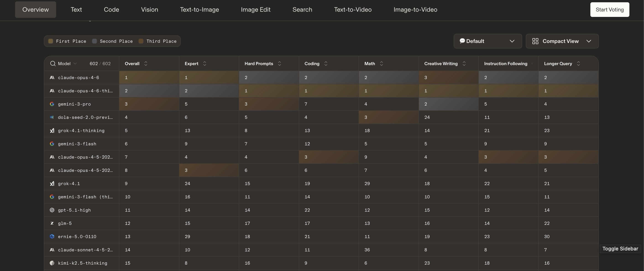Click the Z logo beside glm-5
Image resolution: width=644 pixels, height=271 pixels.
52,223
